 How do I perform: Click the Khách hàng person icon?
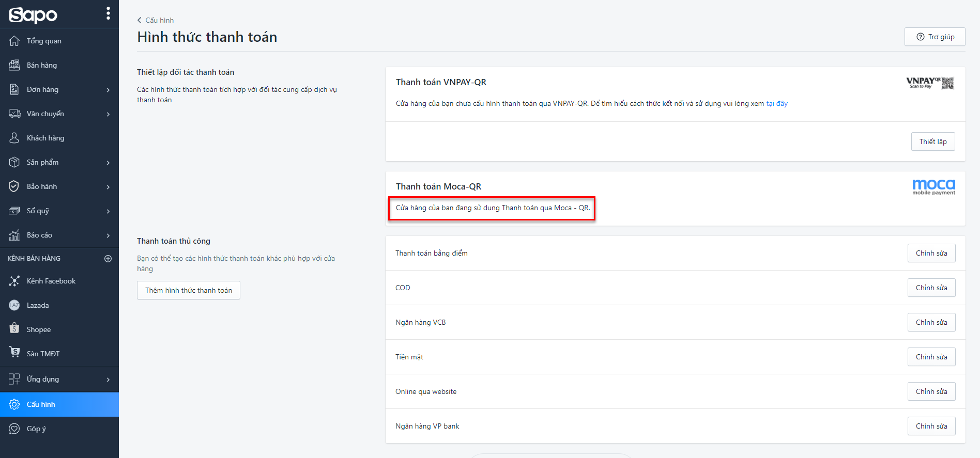click(14, 138)
